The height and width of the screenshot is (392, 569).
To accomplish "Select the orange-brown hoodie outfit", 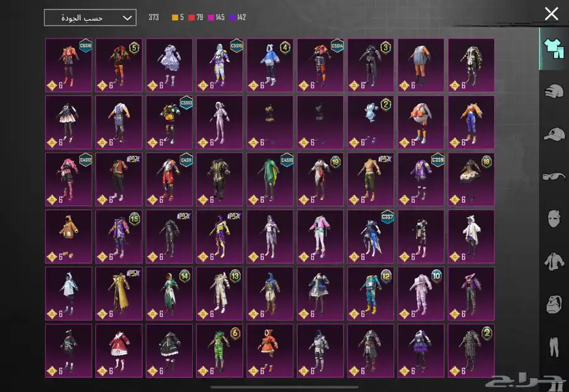I will [x=68, y=236].
